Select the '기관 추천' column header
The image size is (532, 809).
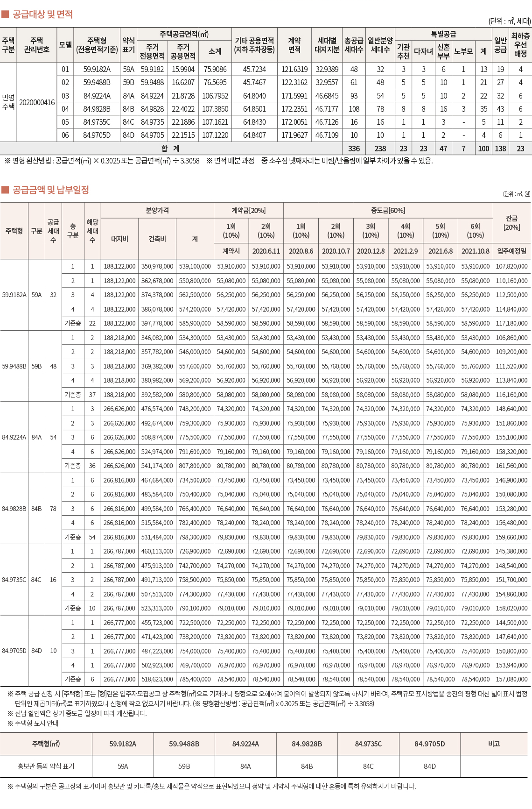pos(403,51)
